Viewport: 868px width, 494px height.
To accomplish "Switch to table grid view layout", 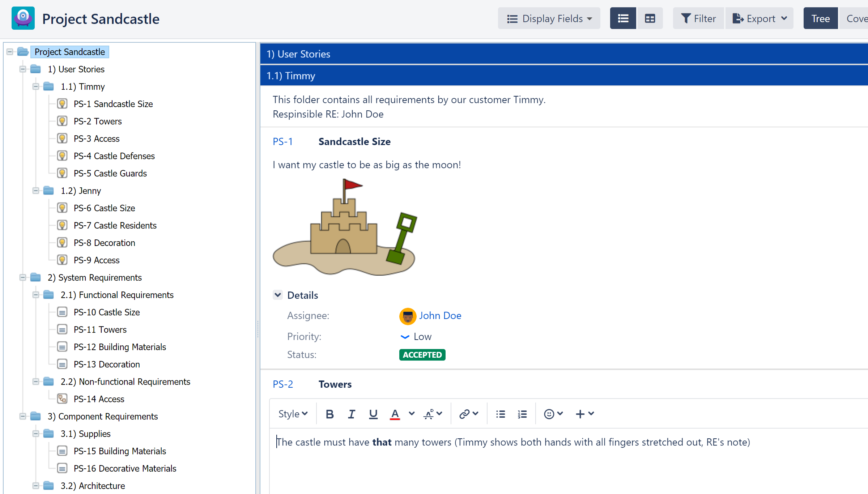I will [x=650, y=18].
